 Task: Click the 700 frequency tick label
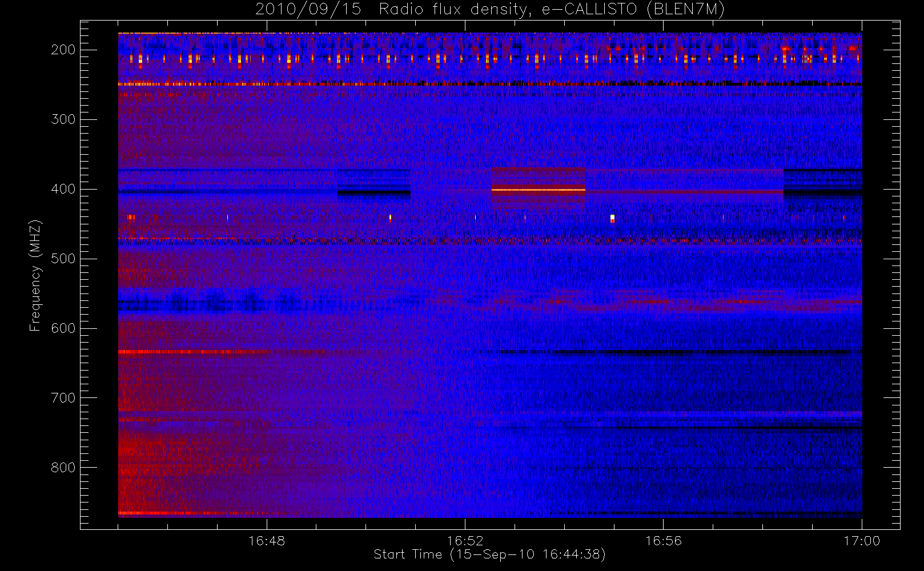(x=63, y=398)
